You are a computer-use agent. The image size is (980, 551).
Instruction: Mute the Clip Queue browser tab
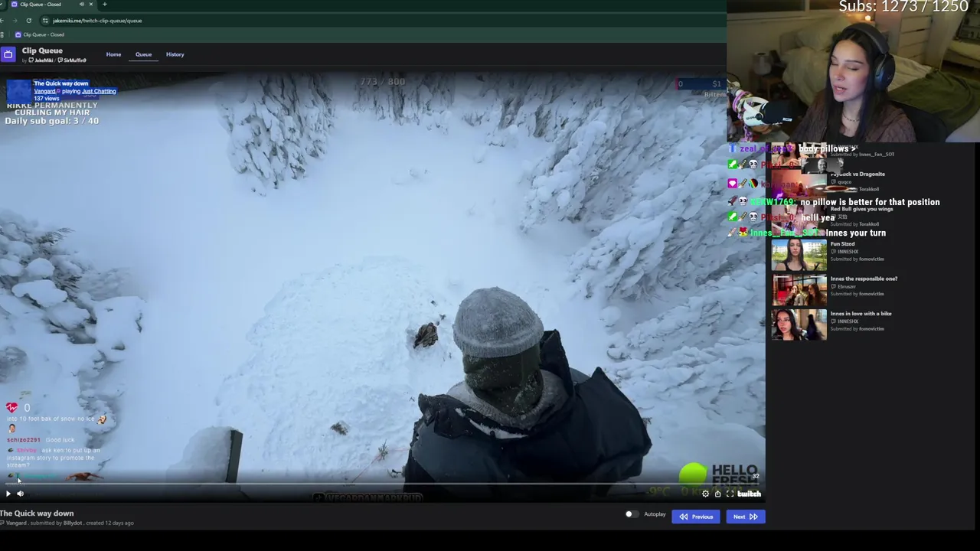click(x=81, y=5)
